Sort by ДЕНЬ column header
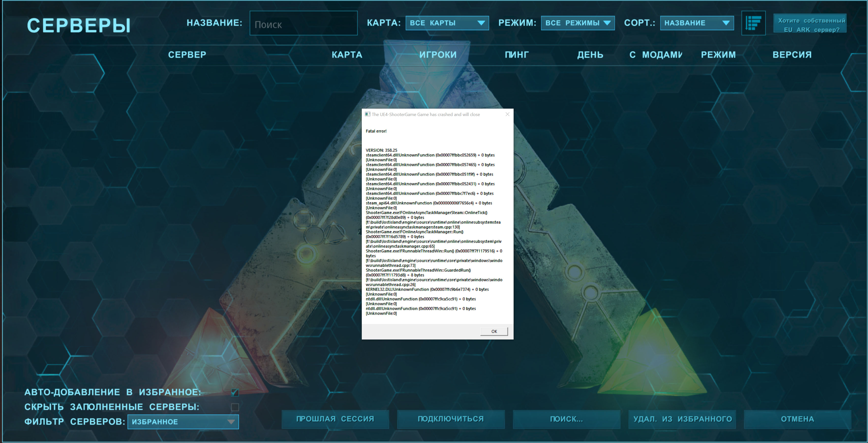Screen dimensions: 868x443 (590, 55)
